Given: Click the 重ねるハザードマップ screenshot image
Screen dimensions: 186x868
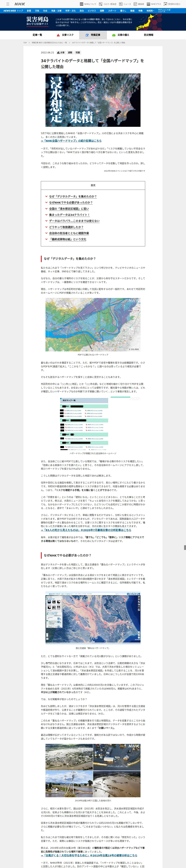Looking at the screenshot, I should 93,618.
